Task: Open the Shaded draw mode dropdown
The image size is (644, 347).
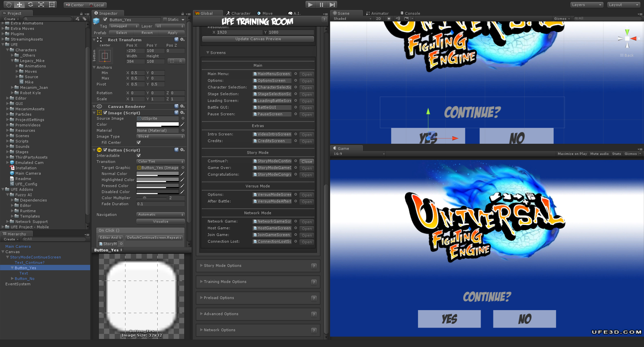Action: point(352,19)
